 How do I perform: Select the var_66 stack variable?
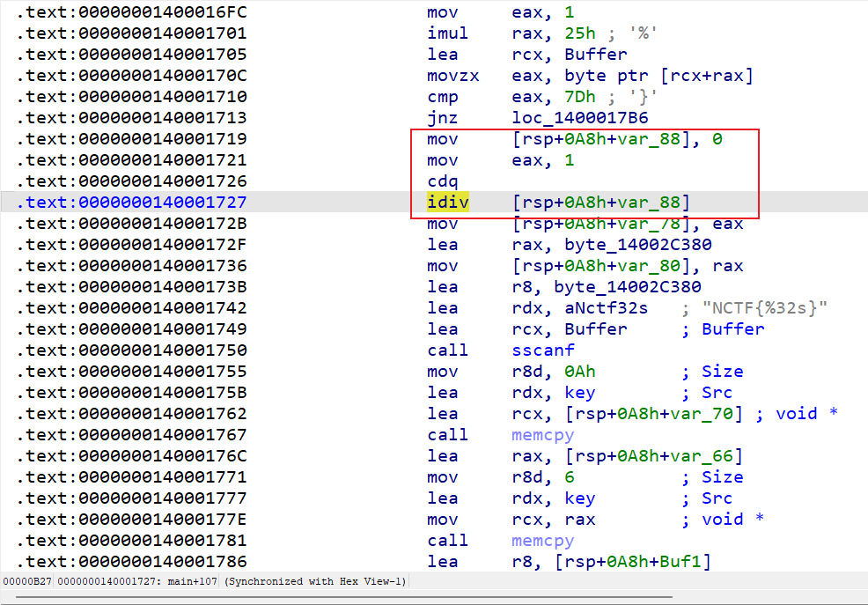point(707,456)
